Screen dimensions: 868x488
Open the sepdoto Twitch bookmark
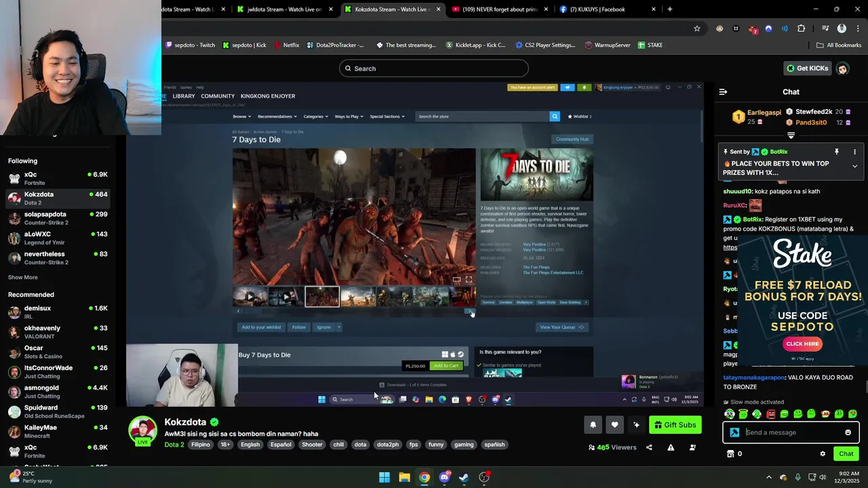point(190,45)
